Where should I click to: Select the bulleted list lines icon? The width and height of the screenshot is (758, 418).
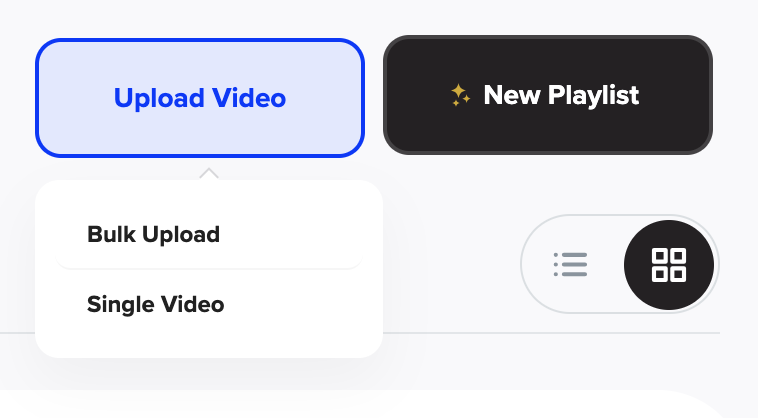coord(570,264)
